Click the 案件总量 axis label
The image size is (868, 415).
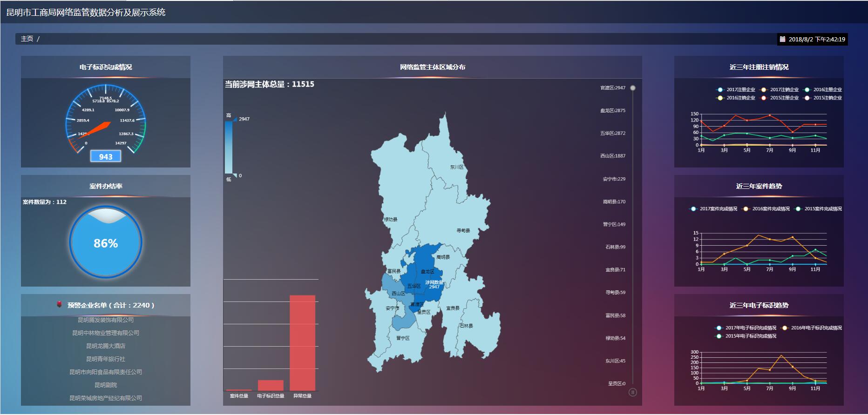tap(239, 396)
